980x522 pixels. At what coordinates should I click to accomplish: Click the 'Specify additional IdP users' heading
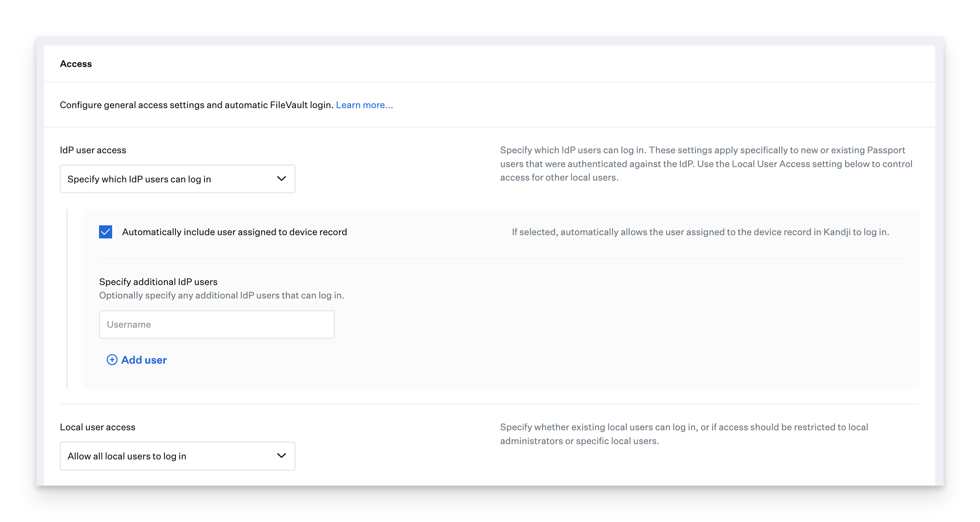pos(158,282)
